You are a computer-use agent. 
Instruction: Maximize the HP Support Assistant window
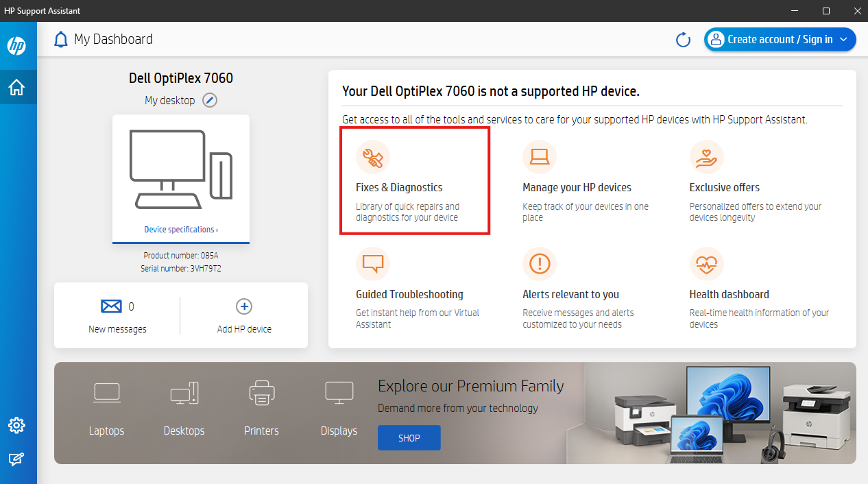coord(826,11)
